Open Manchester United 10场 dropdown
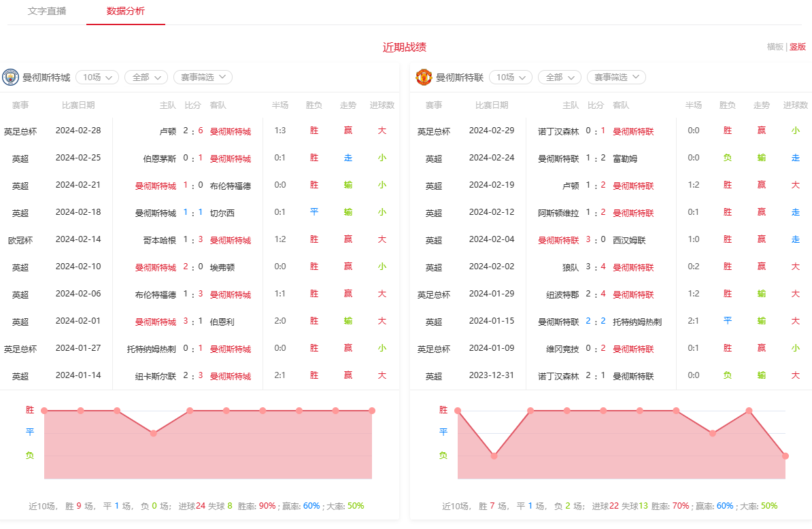This screenshot has width=812, height=529. click(511, 77)
